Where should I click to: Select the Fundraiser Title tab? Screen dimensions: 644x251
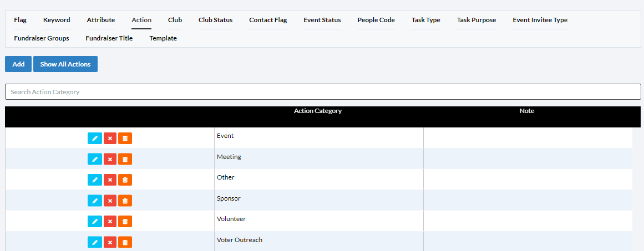pos(109,39)
